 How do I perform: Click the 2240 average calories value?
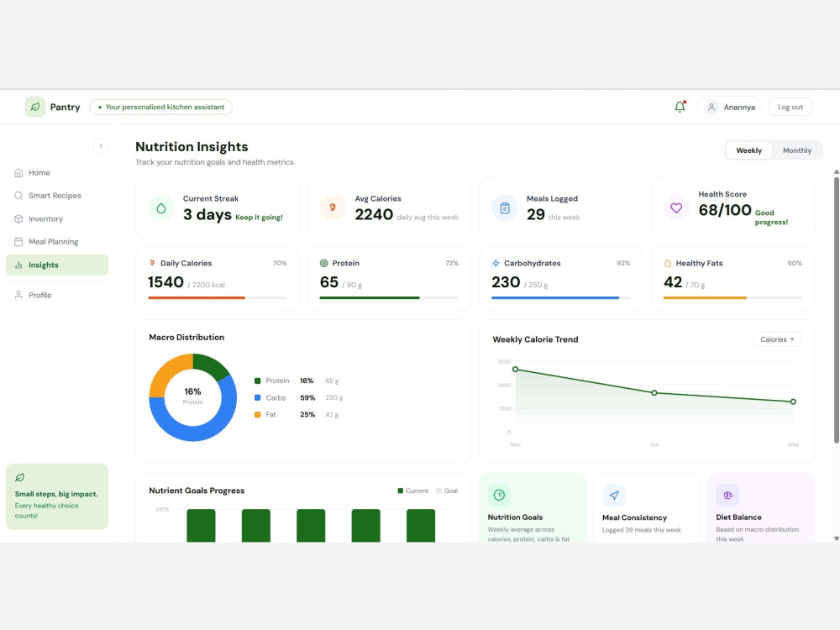click(374, 214)
